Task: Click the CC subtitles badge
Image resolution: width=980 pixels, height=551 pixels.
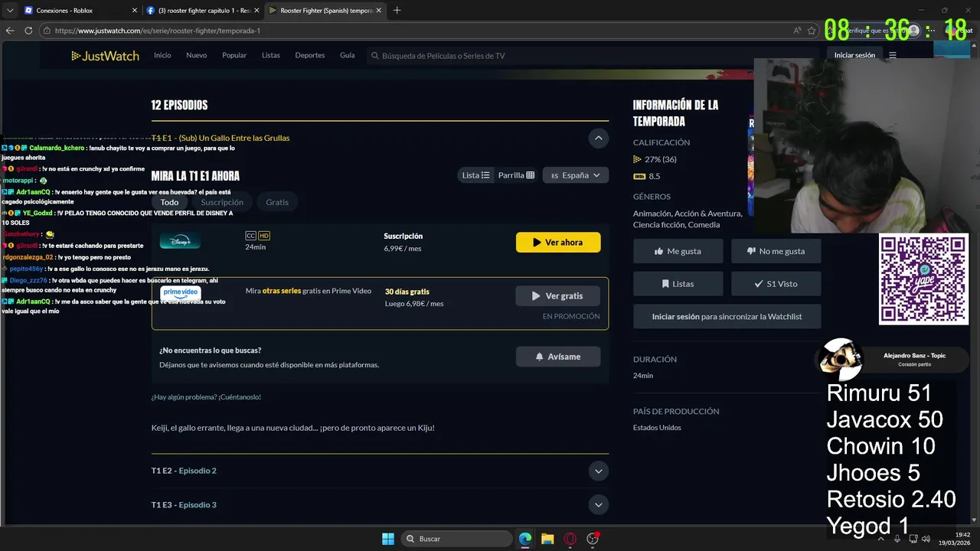Action: click(250, 236)
